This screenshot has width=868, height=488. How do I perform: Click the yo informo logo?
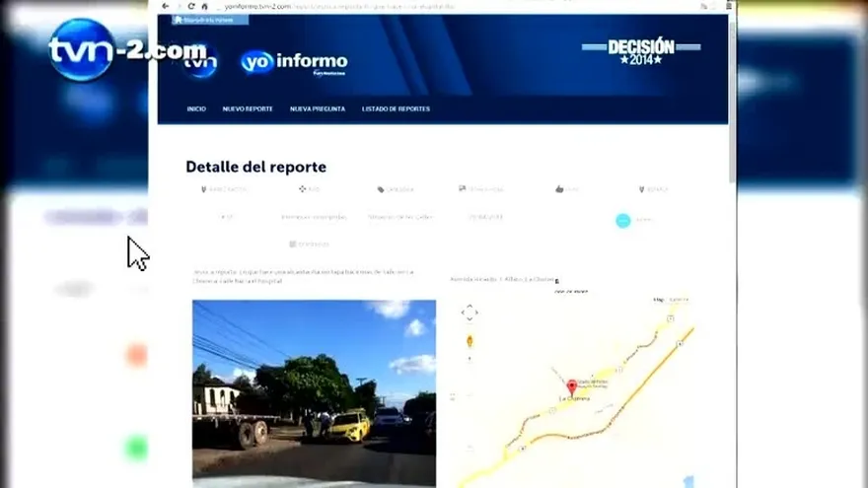click(x=295, y=63)
